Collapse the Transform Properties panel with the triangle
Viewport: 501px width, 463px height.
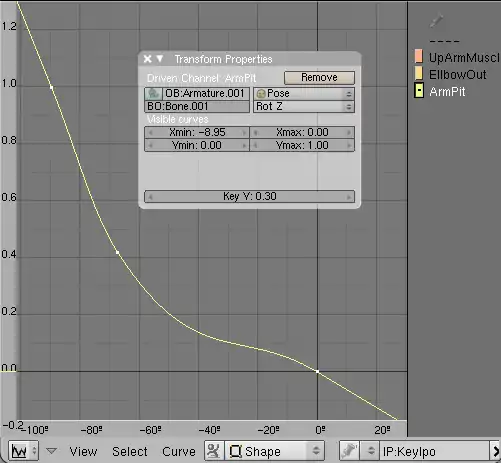tap(160, 59)
